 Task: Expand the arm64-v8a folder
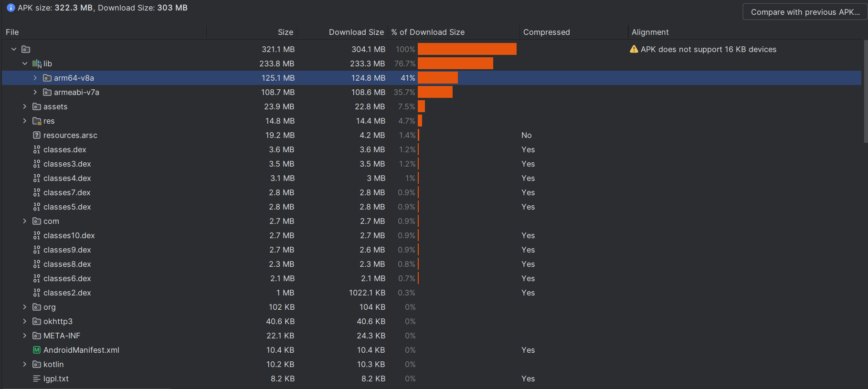pos(35,78)
